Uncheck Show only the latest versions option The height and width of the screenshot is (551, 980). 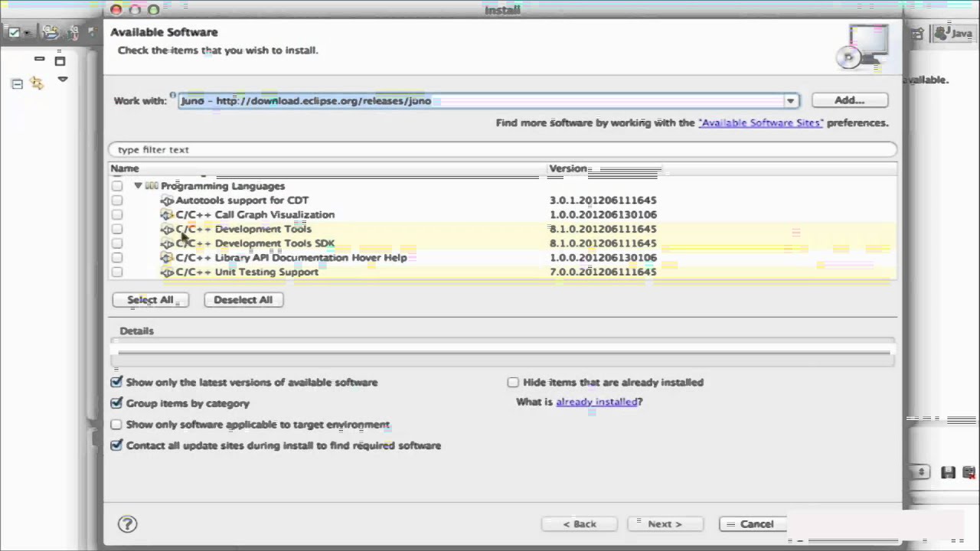point(116,382)
